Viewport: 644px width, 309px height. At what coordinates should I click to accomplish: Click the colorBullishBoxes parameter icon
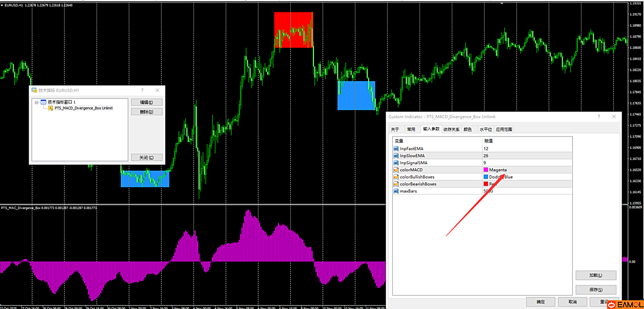pyautogui.click(x=396, y=177)
